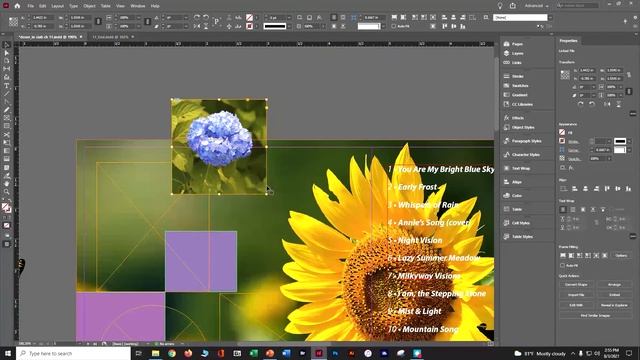Toggle No Text Wrap in Properties
This screenshot has height=360, width=640.
[563, 209]
